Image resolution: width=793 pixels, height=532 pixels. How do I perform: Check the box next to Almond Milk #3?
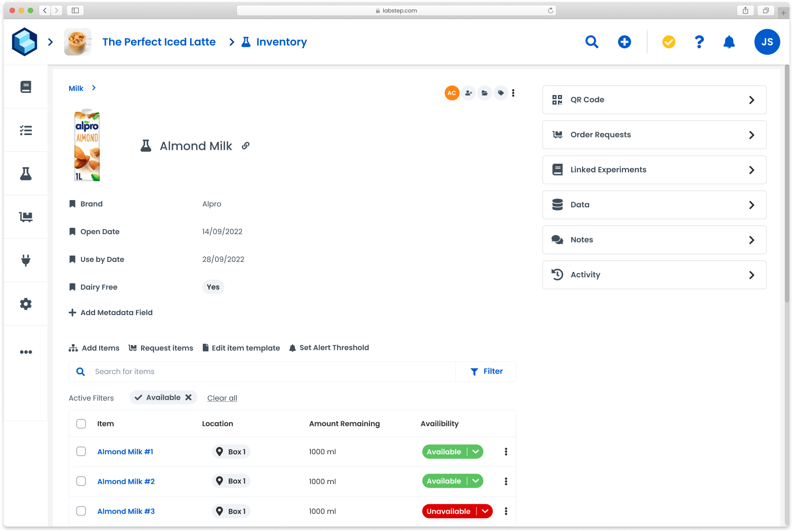(x=81, y=511)
